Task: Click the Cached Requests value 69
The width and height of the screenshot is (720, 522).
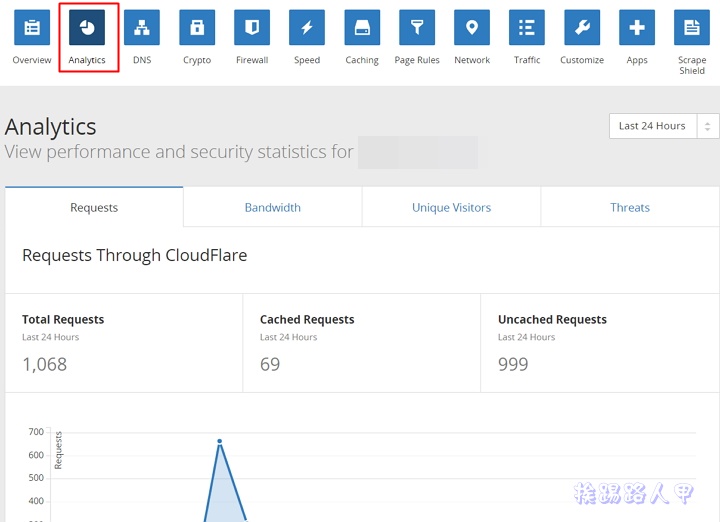Action: [270, 365]
